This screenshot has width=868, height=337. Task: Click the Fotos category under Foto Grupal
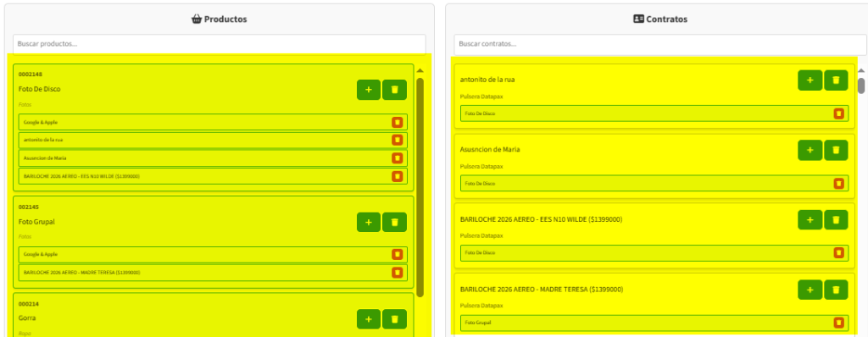[x=25, y=237]
